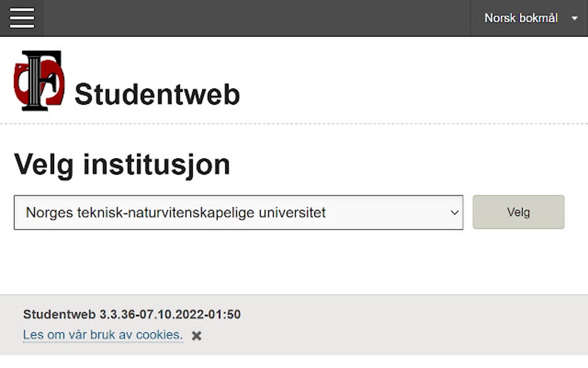Open the dropdown showing Norges teknisk-naturvitenskapelige universitet
Viewport: 588px width, 368px height.
(x=238, y=212)
